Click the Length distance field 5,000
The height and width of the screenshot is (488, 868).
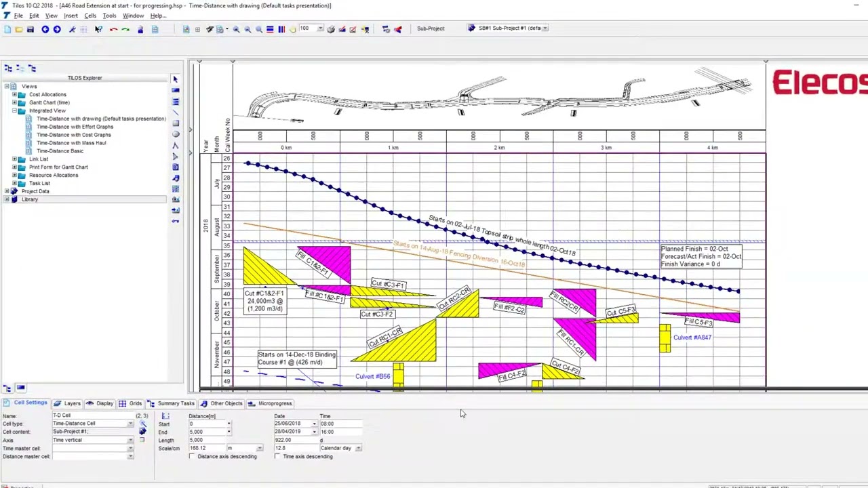208,441
